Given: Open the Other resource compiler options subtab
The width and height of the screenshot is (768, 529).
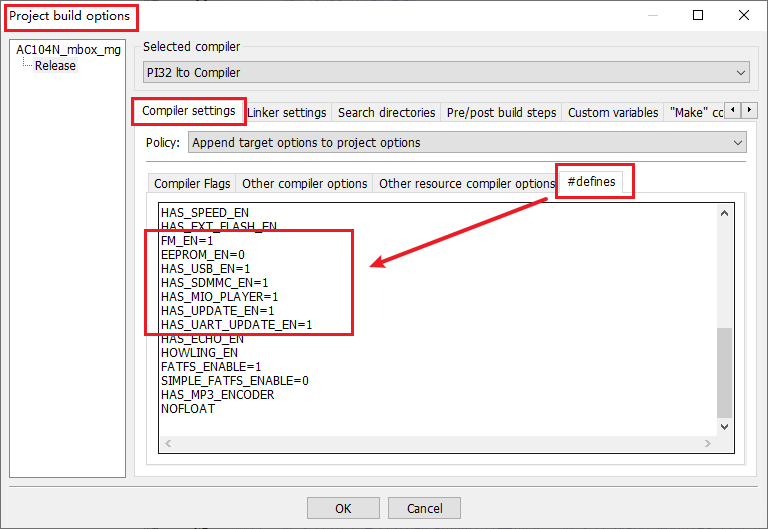Looking at the screenshot, I should click(x=466, y=184).
